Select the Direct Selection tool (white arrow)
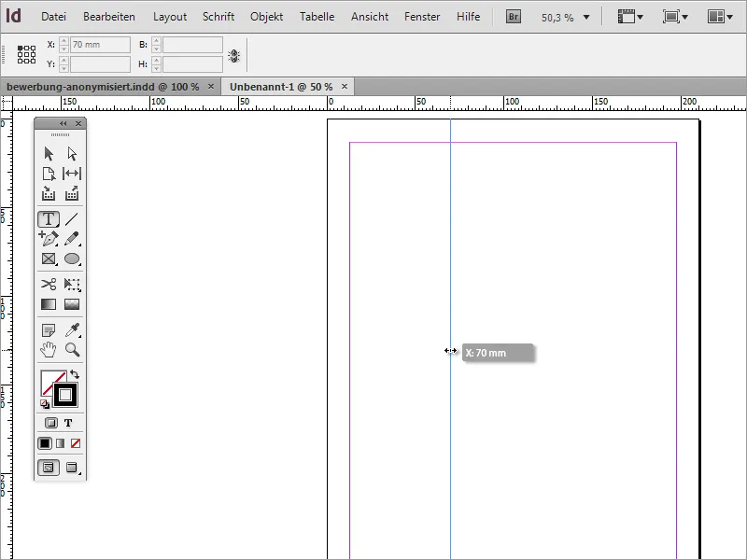 tap(72, 154)
